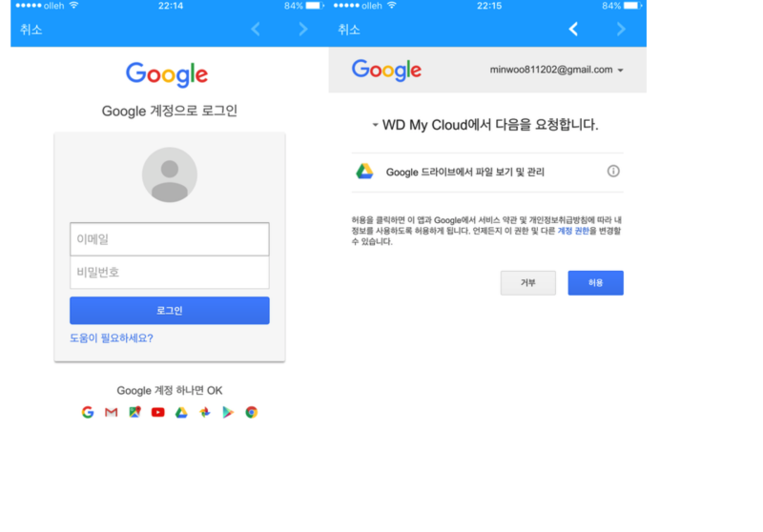Click the 허용 allow button
This screenshot has height=532, width=763.
pyautogui.click(x=595, y=283)
